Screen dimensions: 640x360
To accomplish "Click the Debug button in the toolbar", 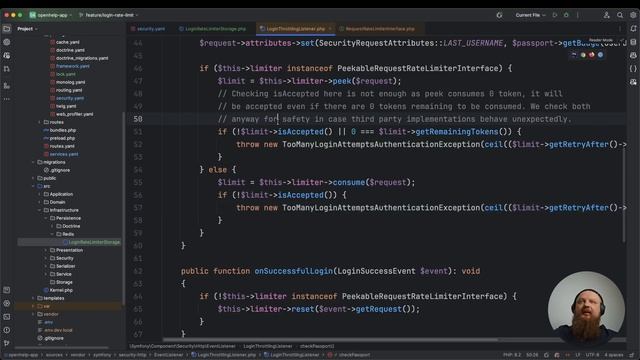I will tap(566, 15).
